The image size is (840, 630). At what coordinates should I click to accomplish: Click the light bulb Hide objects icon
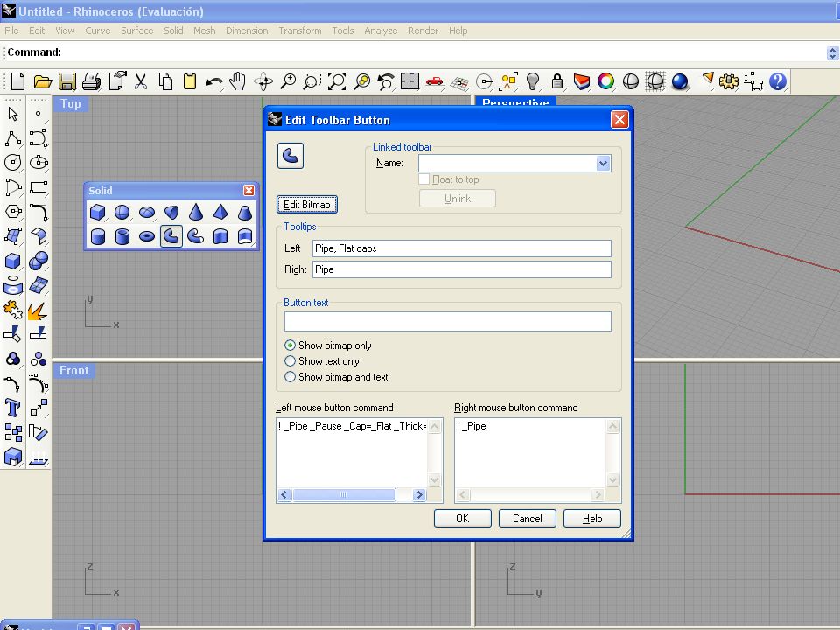point(533,81)
